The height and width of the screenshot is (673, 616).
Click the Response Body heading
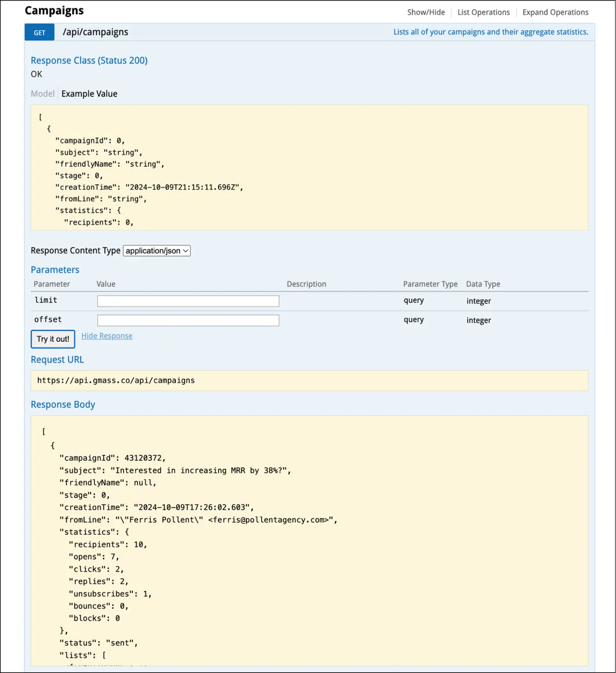(x=63, y=405)
